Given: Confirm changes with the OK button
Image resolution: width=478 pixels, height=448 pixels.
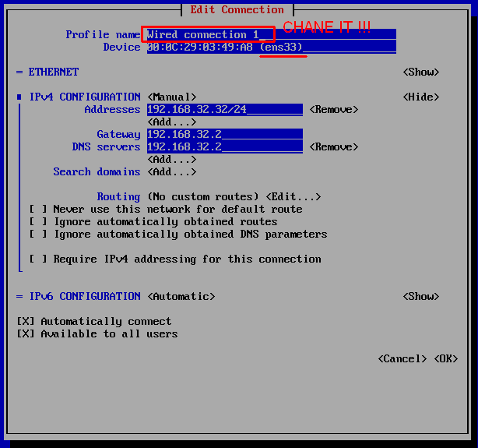Looking at the screenshot, I should pos(445,359).
